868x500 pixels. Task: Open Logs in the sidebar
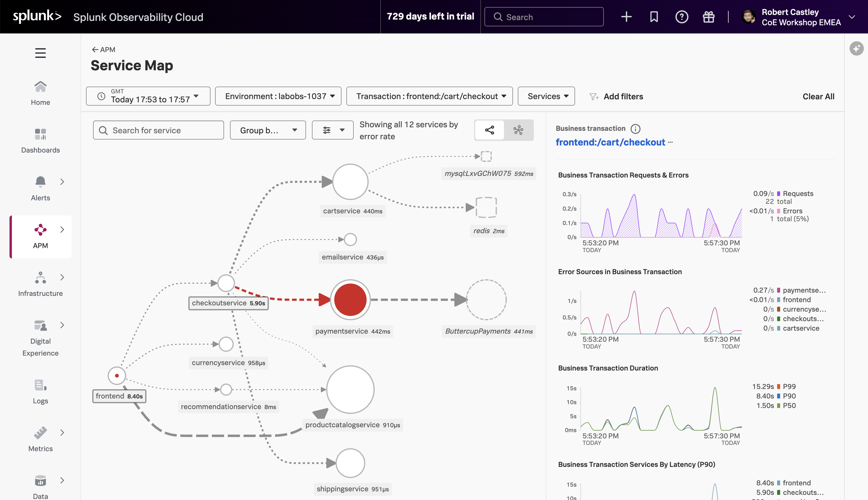[x=40, y=391]
